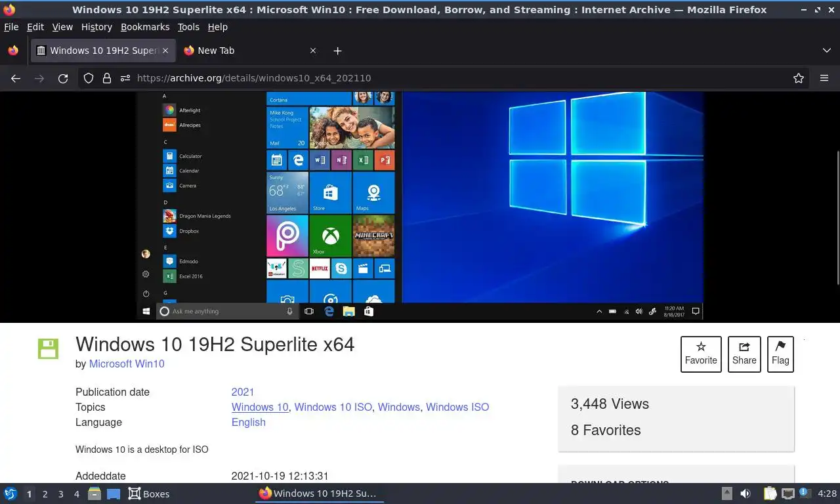Switch to workspace 4 in the pager
Viewport: 840px width, 504px height.
(x=77, y=493)
